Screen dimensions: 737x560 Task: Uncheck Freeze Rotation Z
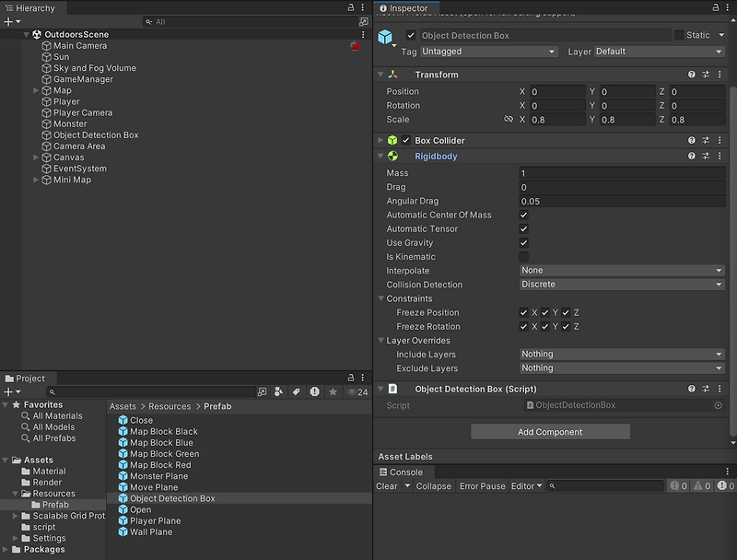(x=566, y=326)
